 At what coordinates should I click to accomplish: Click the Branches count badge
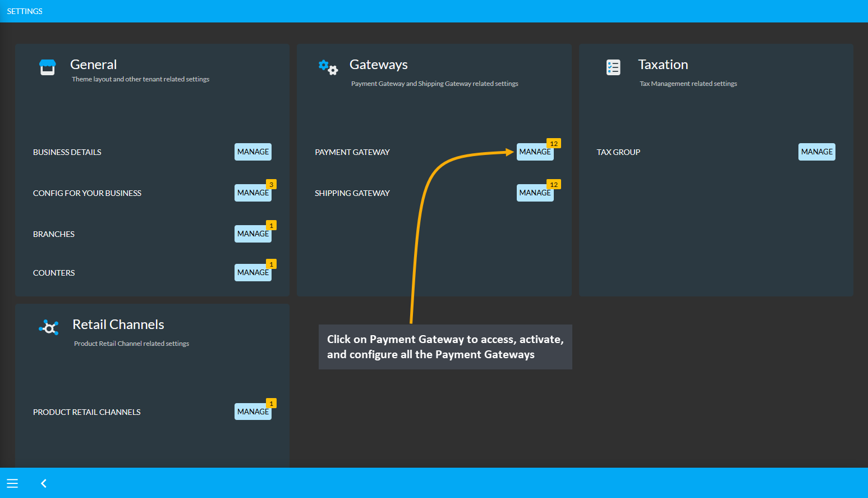click(272, 226)
